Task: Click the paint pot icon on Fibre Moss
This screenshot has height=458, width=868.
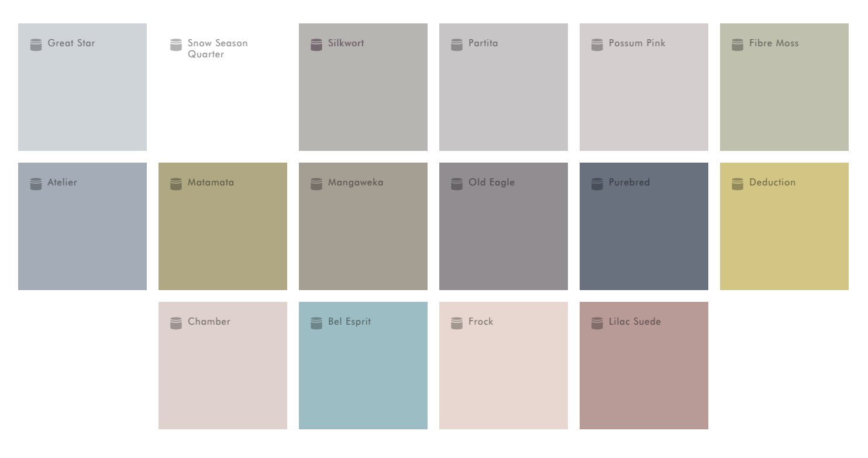Action: coord(738,44)
